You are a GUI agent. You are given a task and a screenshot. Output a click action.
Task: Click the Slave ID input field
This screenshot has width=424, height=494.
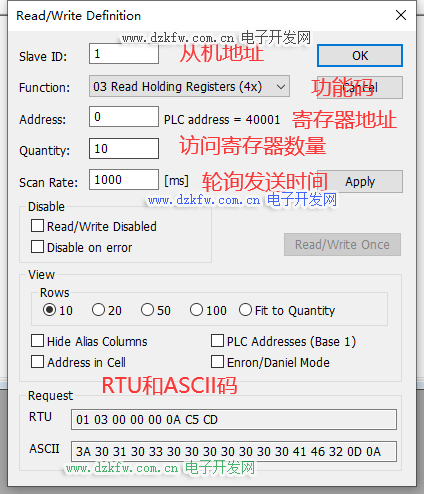pyautogui.click(x=124, y=54)
